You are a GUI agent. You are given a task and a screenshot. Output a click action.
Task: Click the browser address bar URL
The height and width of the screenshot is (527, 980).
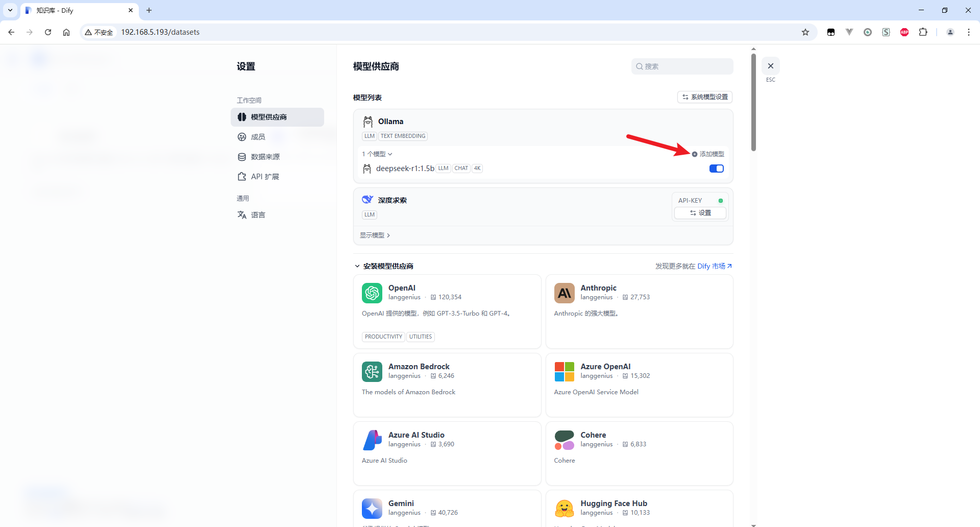click(x=160, y=32)
